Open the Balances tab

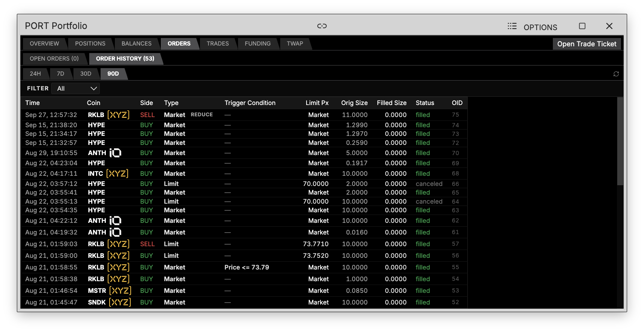pyautogui.click(x=136, y=44)
